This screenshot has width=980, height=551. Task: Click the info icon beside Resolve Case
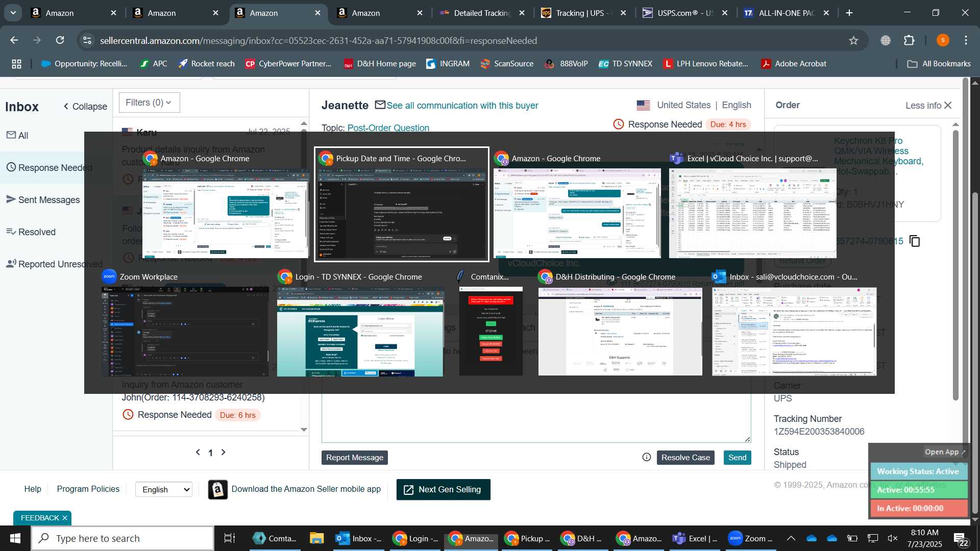pyautogui.click(x=646, y=457)
